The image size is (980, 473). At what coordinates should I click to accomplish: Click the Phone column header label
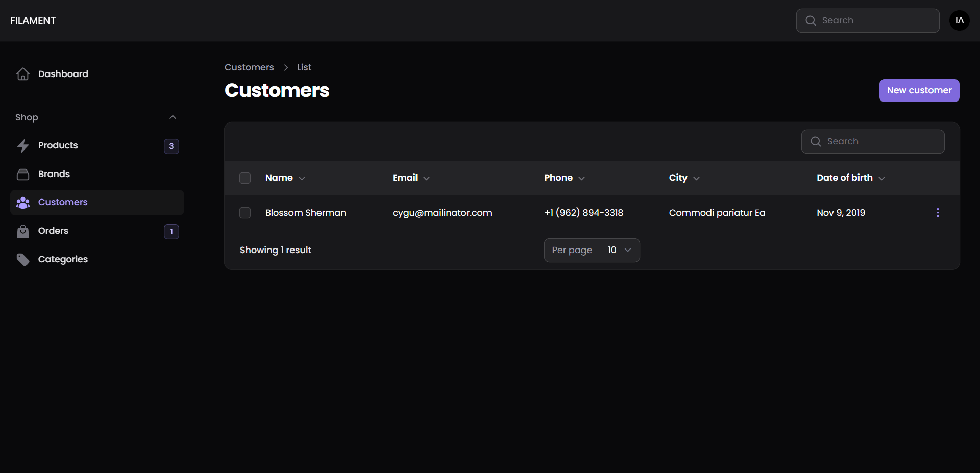click(558, 178)
